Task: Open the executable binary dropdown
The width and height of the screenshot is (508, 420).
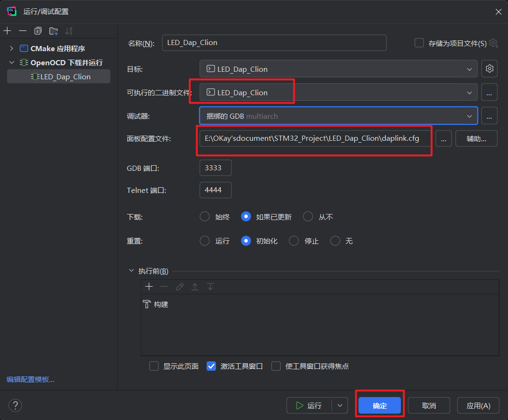Action: (339, 92)
